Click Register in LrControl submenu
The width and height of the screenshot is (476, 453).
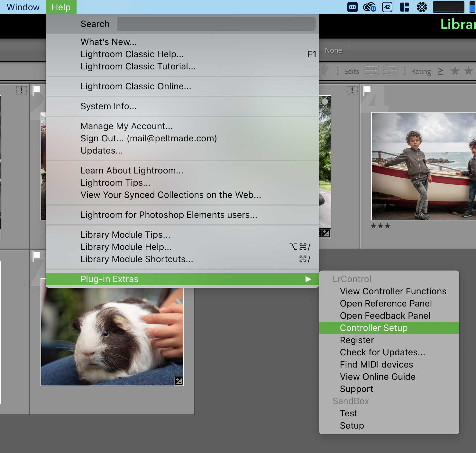point(389,340)
